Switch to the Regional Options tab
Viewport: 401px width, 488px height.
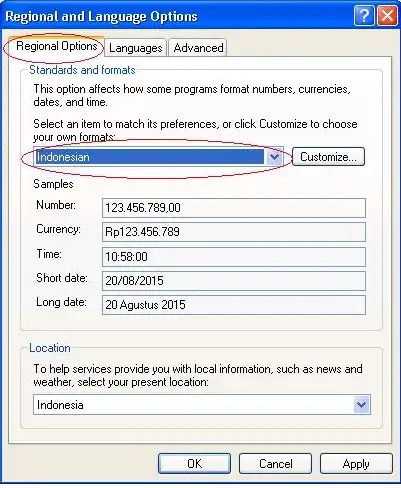point(56,46)
